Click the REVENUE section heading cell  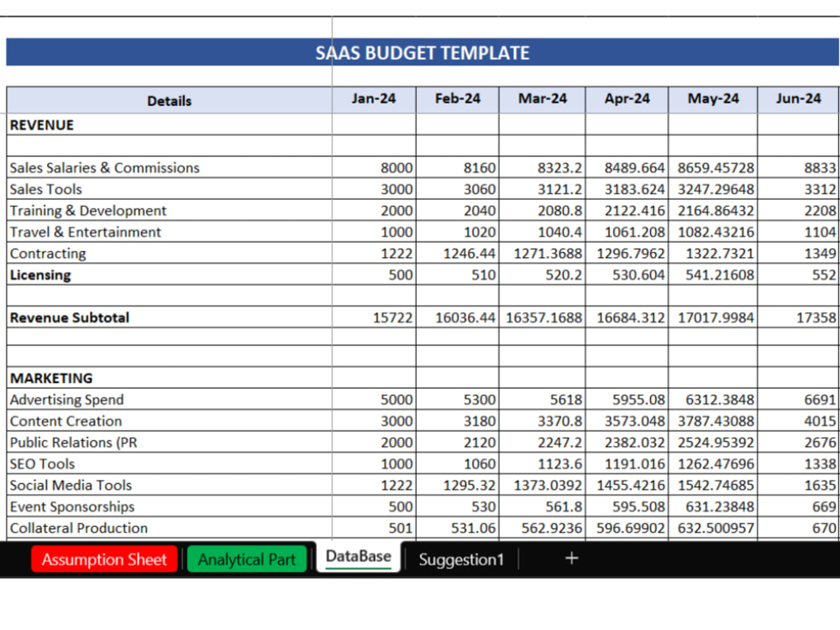pyautogui.click(x=170, y=124)
